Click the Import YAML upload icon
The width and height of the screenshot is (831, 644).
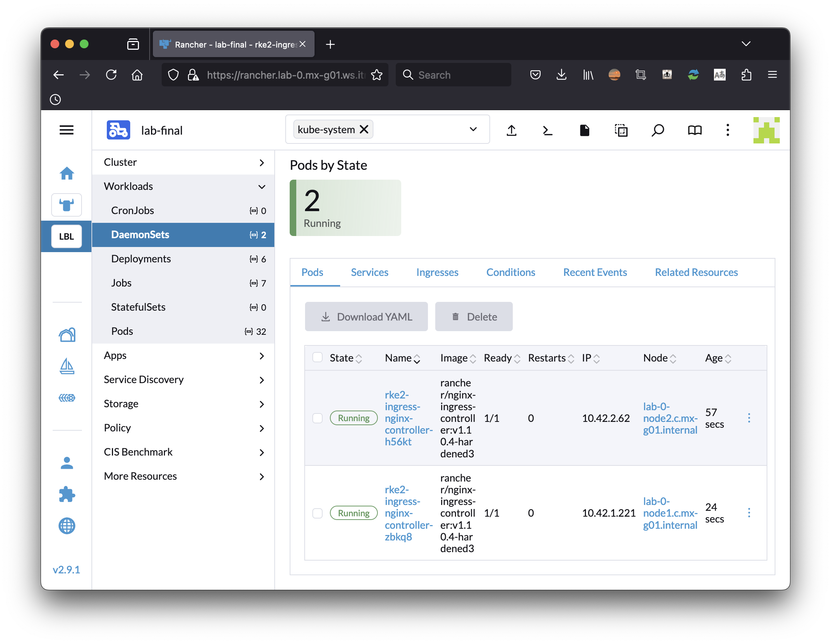(512, 131)
